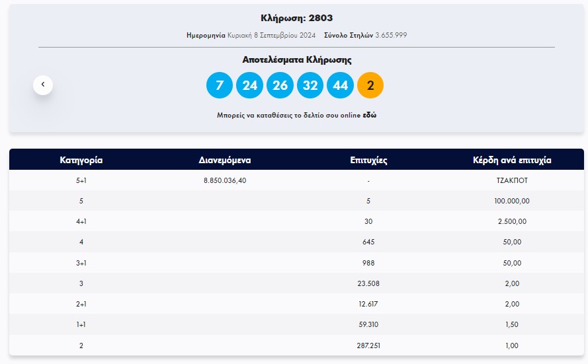Click the '3+1' category cell
The height and width of the screenshot is (364, 588).
pyautogui.click(x=81, y=264)
